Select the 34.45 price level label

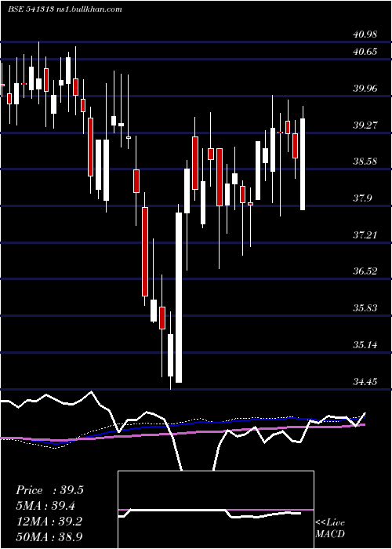365,381
